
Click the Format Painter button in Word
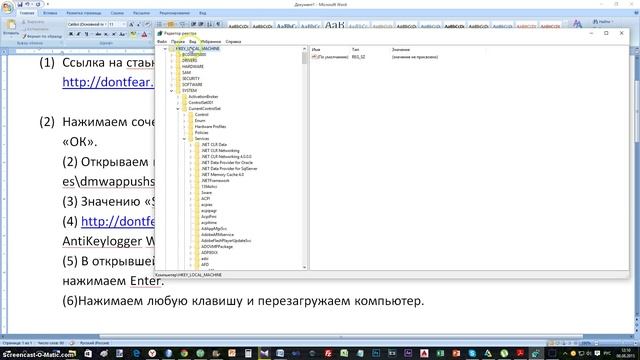point(42,36)
